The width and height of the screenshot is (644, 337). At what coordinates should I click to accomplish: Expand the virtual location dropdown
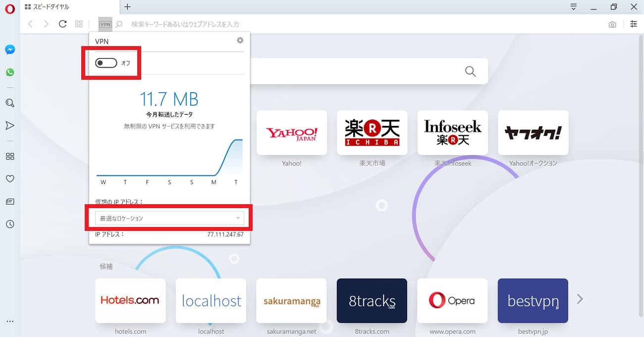[169, 218]
